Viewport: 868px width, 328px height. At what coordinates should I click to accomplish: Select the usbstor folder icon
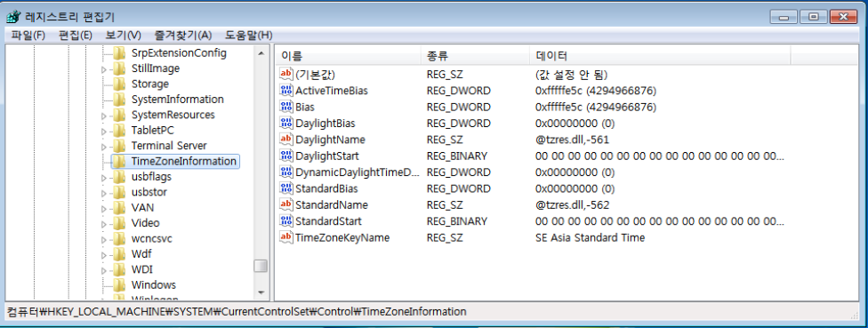click(119, 193)
